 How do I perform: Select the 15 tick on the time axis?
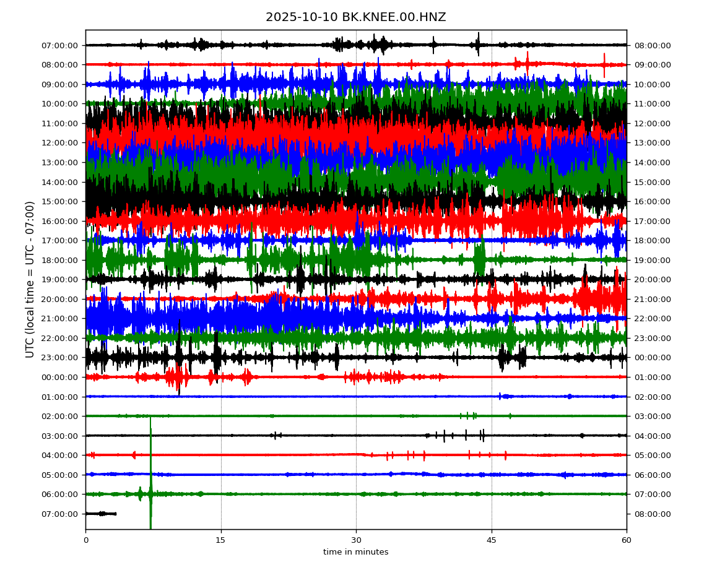click(x=221, y=540)
